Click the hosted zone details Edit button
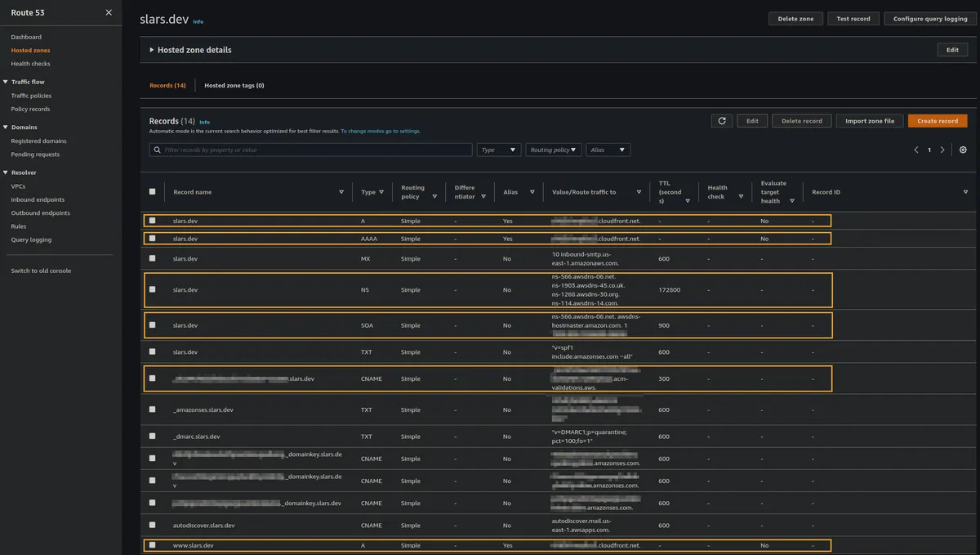Viewport: 980px width, 555px height. click(x=952, y=50)
